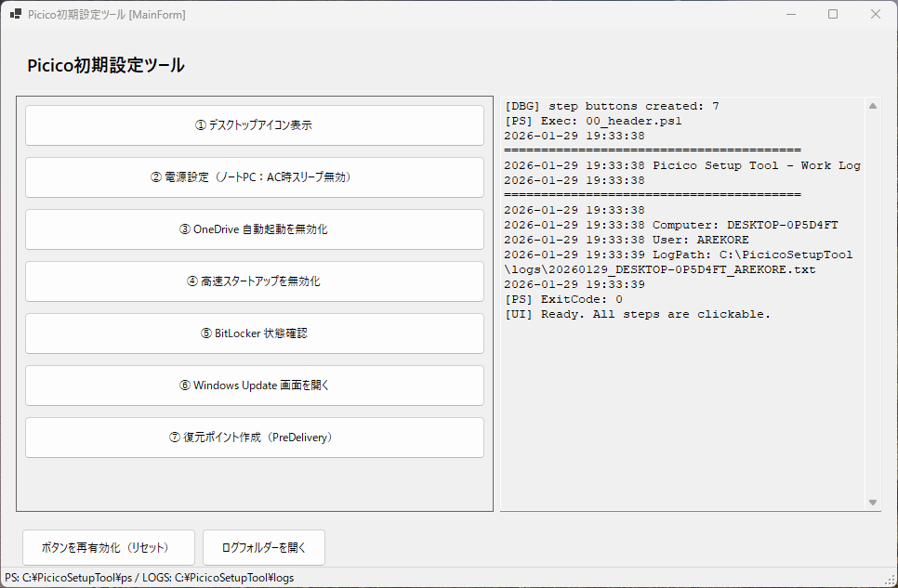The image size is (898, 588).
Task: Minimize the Picico setup tool window
Action: 791,14
